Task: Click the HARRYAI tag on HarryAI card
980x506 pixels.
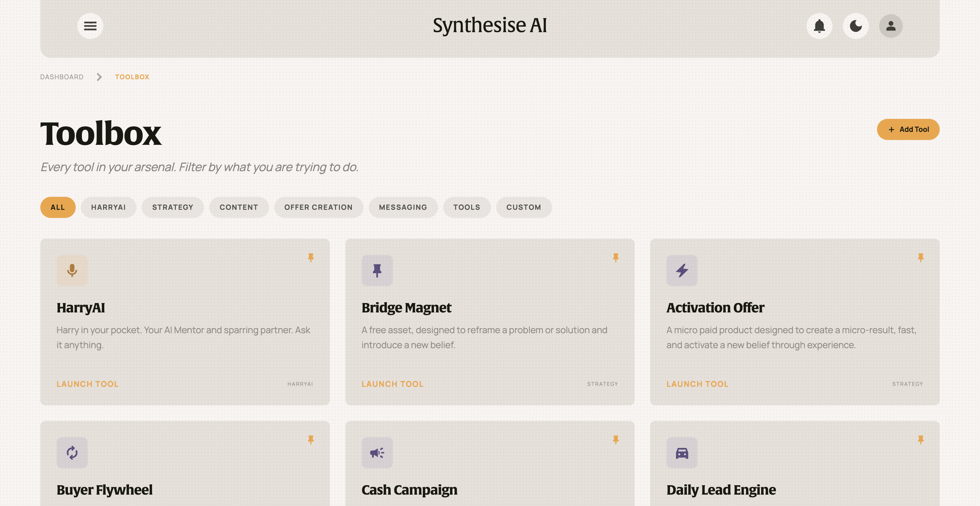Action: [300, 384]
